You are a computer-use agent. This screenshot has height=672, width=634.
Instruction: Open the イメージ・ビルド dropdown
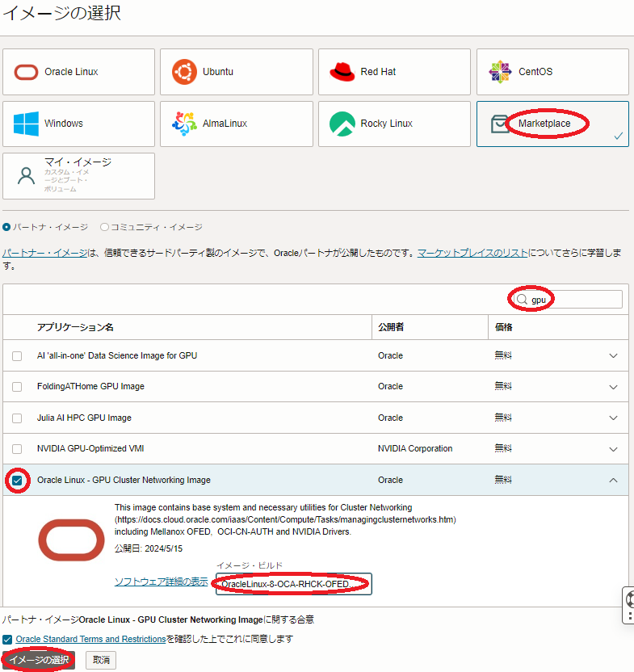293,584
